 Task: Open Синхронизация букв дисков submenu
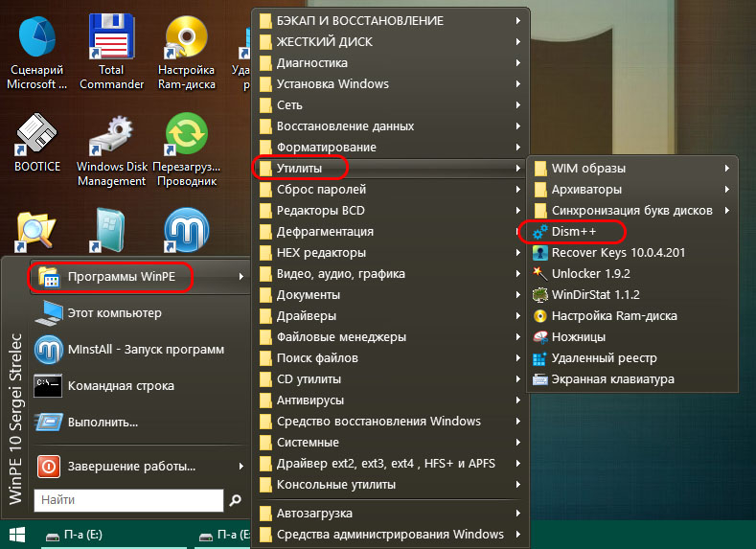click(631, 211)
